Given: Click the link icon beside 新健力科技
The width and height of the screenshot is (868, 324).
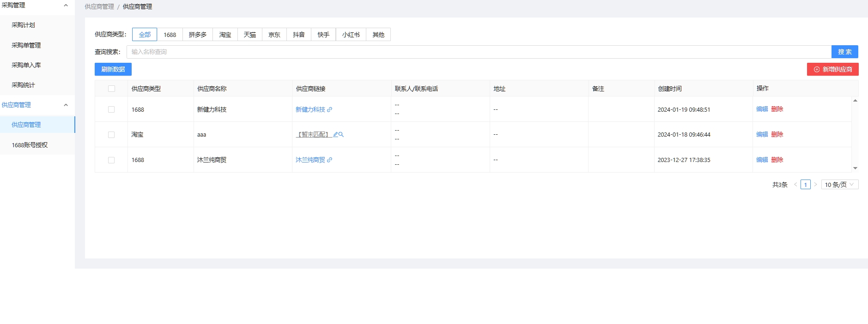Looking at the screenshot, I should pyautogui.click(x=329, y=109).
